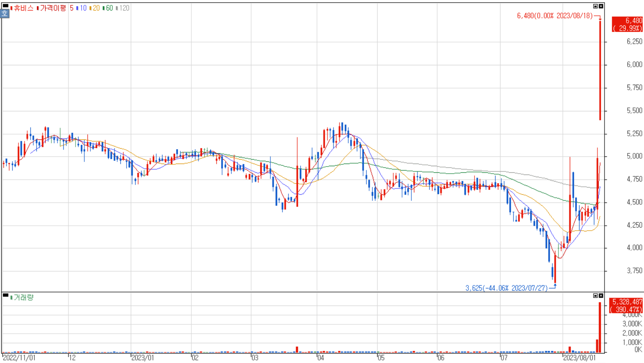Click the 04 month axis label
644x363 pixels.
click(320, 358)
